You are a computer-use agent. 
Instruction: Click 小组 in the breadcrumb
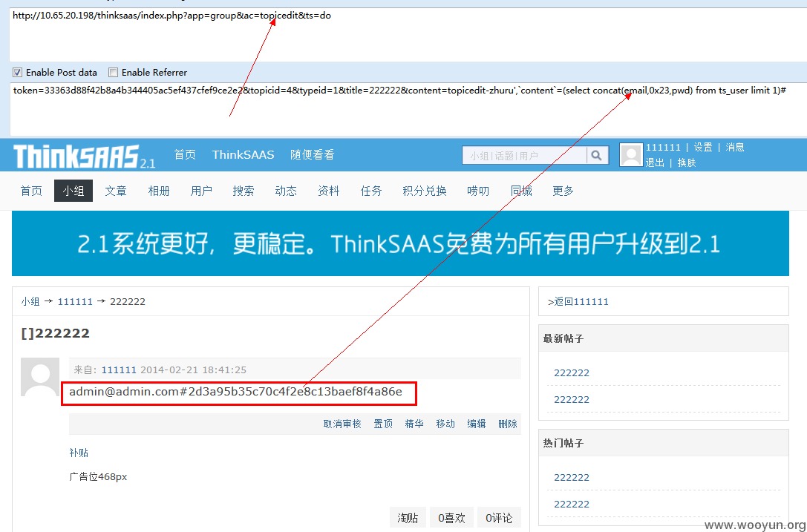[x=30, y=301]
